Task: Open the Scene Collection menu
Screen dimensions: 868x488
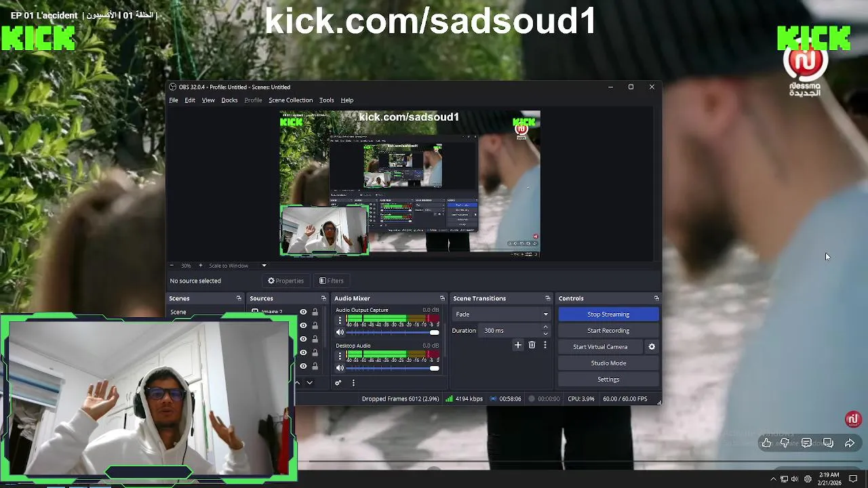Action: click(290, 100)
